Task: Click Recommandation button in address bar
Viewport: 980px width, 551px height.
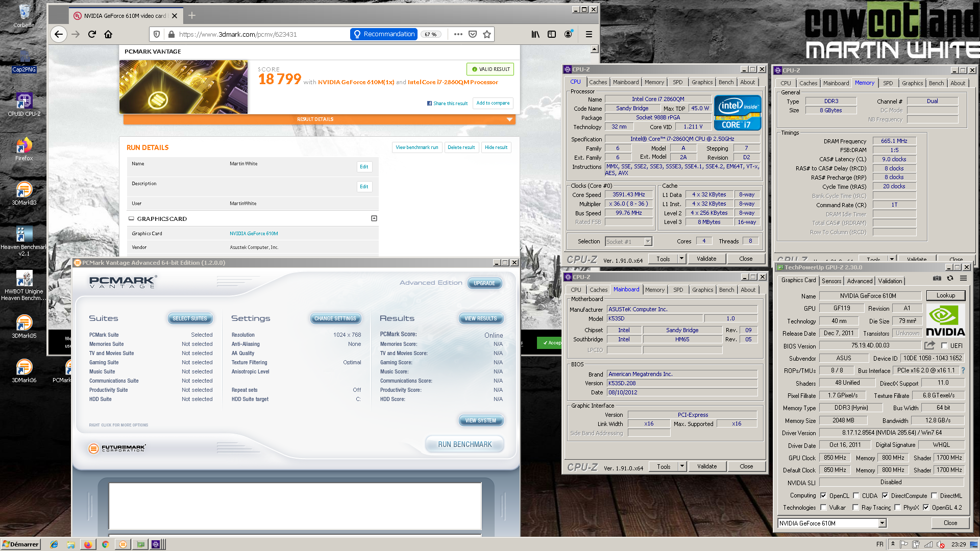Action: 384,34
